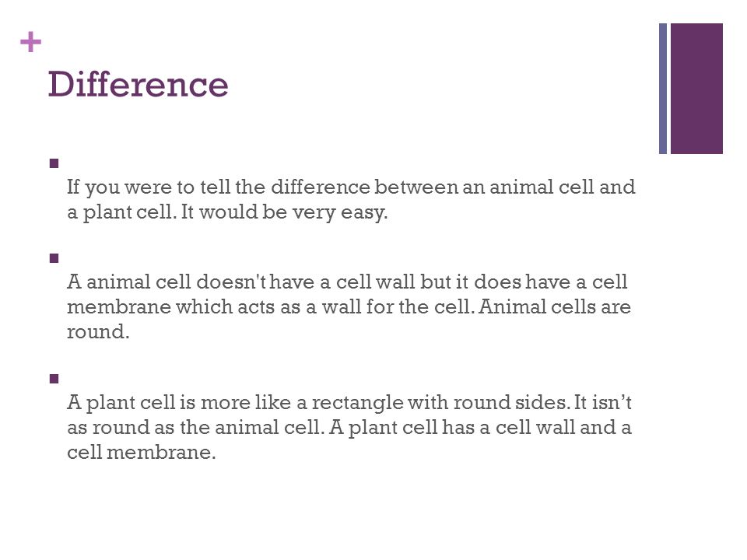
Task: Click the dark purple rectangle decoration
Action: [696, 89]
